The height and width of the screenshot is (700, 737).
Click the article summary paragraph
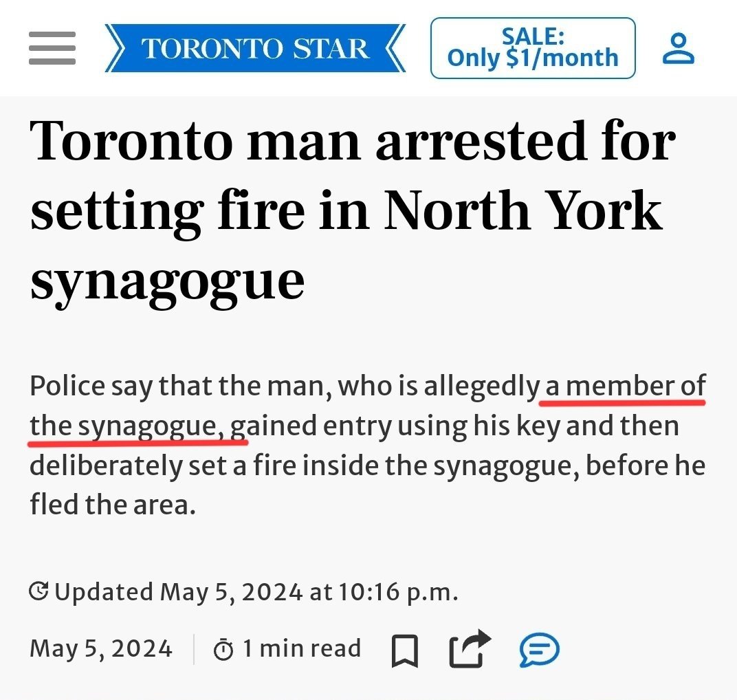click(368, 445)
